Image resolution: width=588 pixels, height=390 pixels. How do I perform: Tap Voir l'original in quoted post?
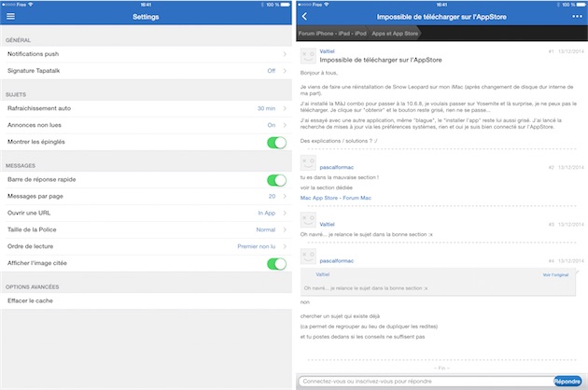(555, 275)
